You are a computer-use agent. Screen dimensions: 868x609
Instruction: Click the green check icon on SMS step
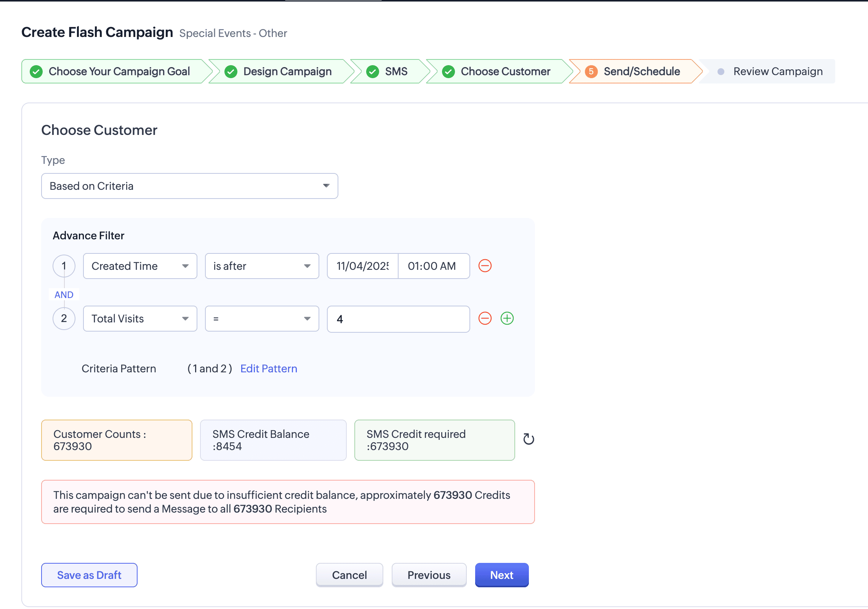click(x=372, y=72)
